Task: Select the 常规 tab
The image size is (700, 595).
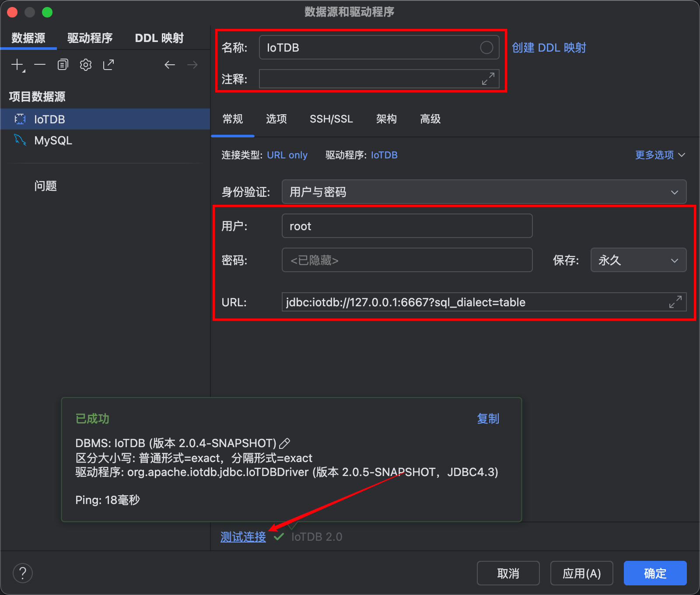Action: click(233, 119)
